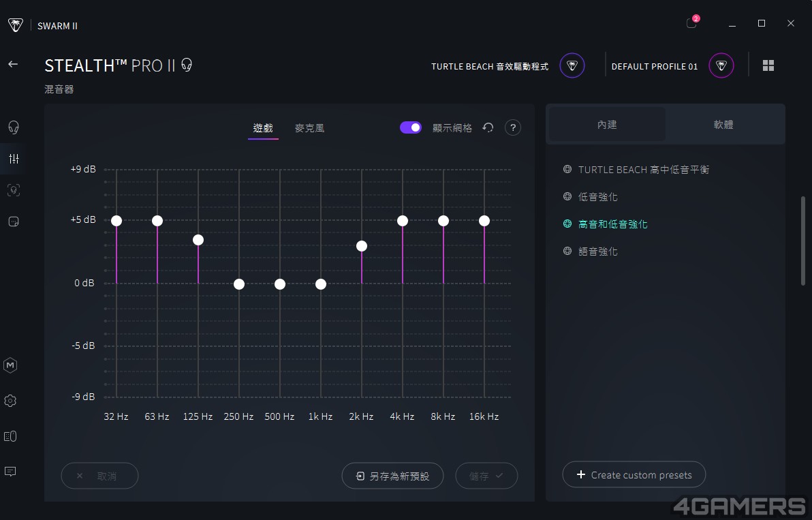Select the 內建 presets tab

click(x=607, y=124)
